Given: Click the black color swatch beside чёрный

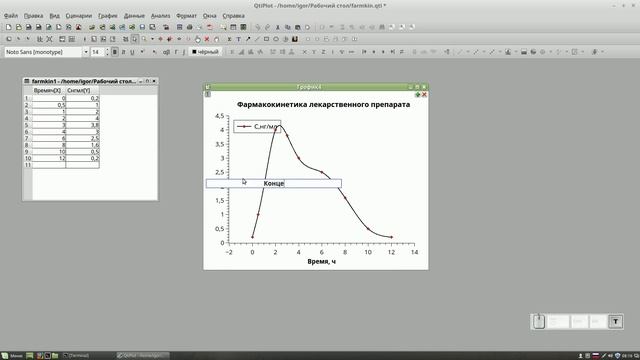Looking at the screenshot, I should (x=194, y=52).
